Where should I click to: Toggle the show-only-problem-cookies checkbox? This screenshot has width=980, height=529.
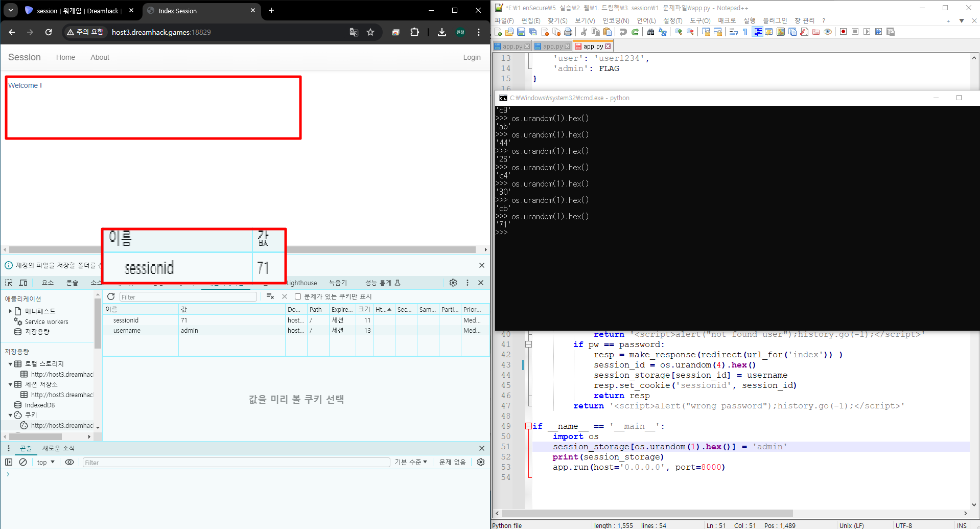[x=298, y=296]
